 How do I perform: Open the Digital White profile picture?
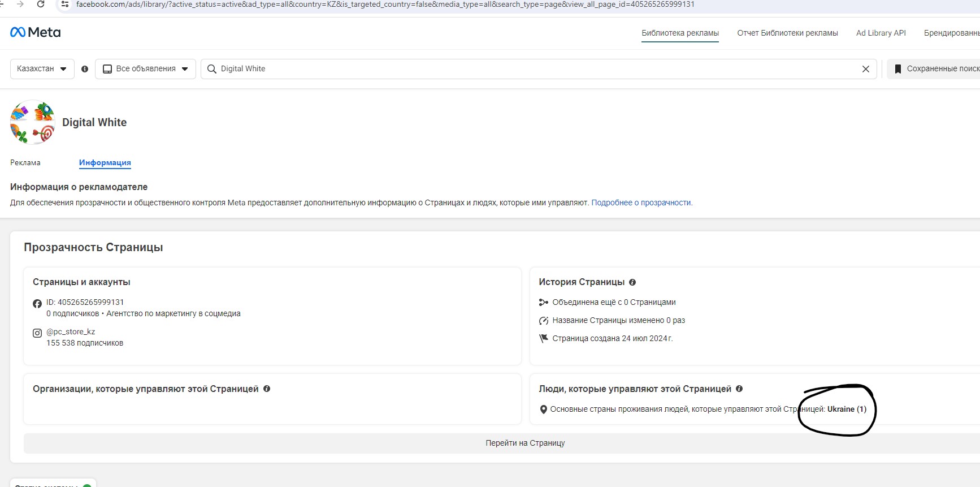pos(32,122)
